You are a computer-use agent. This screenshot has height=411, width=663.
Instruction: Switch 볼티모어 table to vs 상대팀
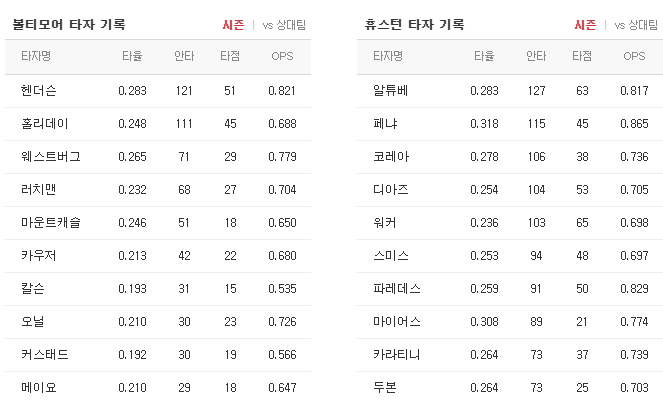click(284, 25)
